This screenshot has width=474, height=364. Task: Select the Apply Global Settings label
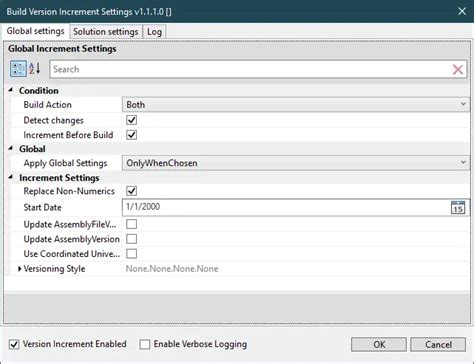coord(65,163)
